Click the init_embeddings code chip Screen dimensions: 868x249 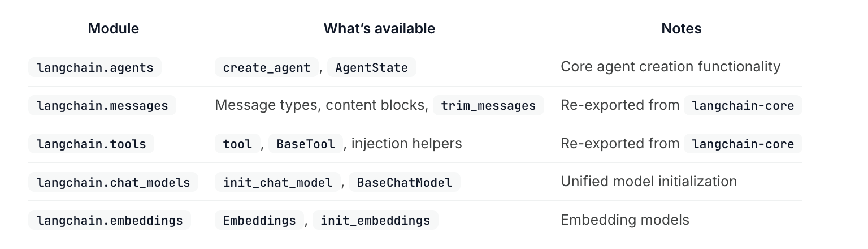[x=375, y=220]
